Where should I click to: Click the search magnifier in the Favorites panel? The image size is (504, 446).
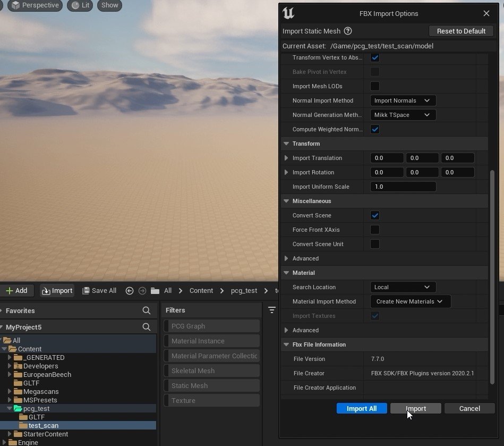tap(147, 310)
